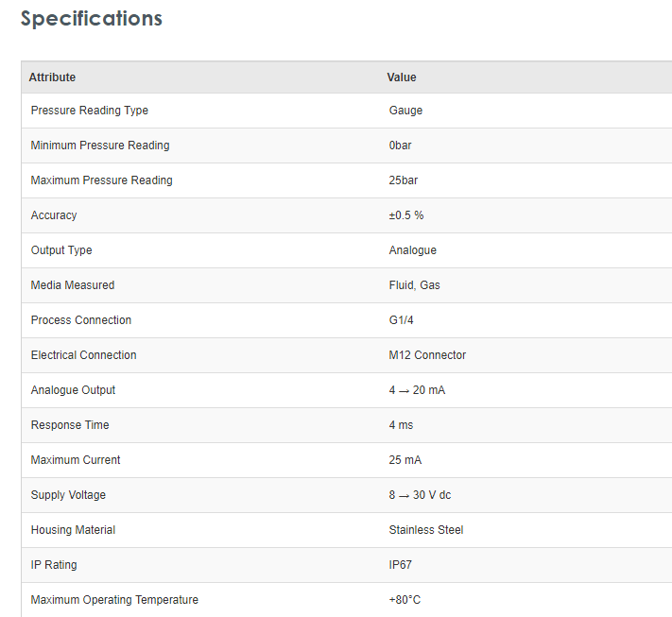Viewport: 672px width, 617px height.
Task: Select the Output Type attribute label
Action: 61,250
